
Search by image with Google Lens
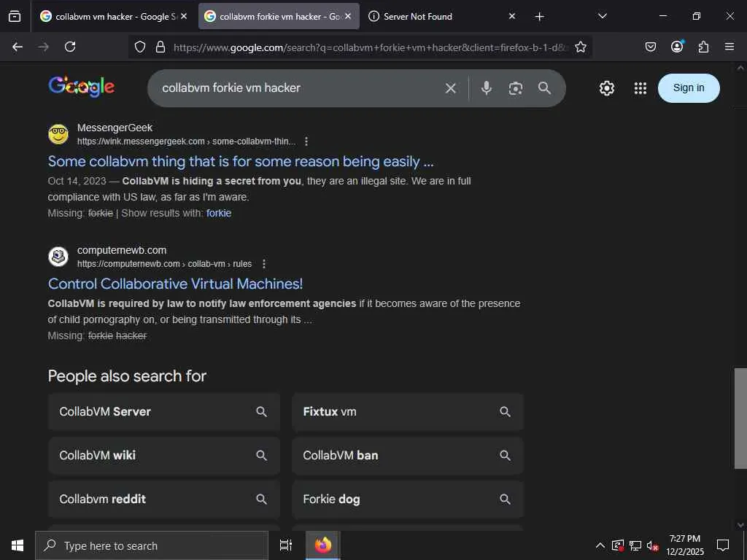coord(516,88)
